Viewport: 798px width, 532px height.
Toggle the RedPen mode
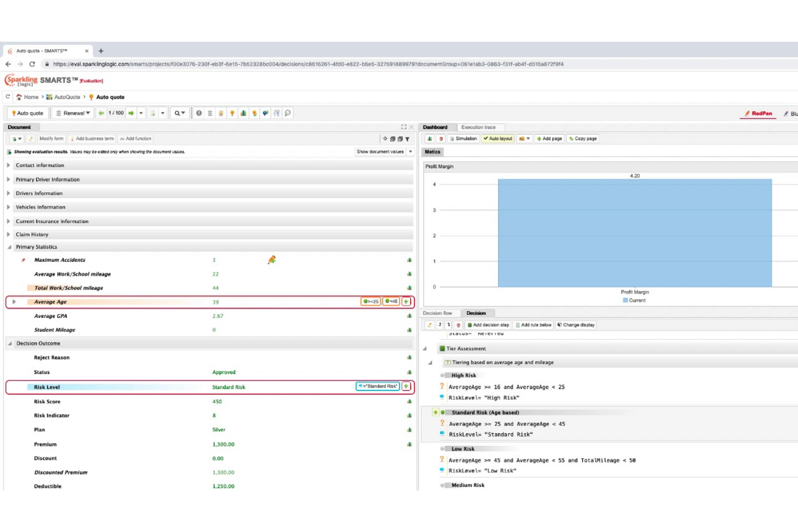(758, 114)
